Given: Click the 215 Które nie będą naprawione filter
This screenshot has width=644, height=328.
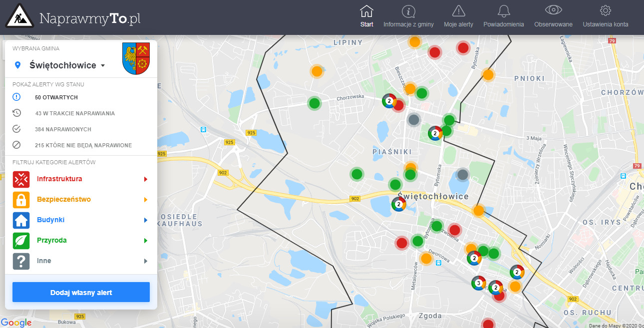Looking at the screenshot, I should click(83, 145).
